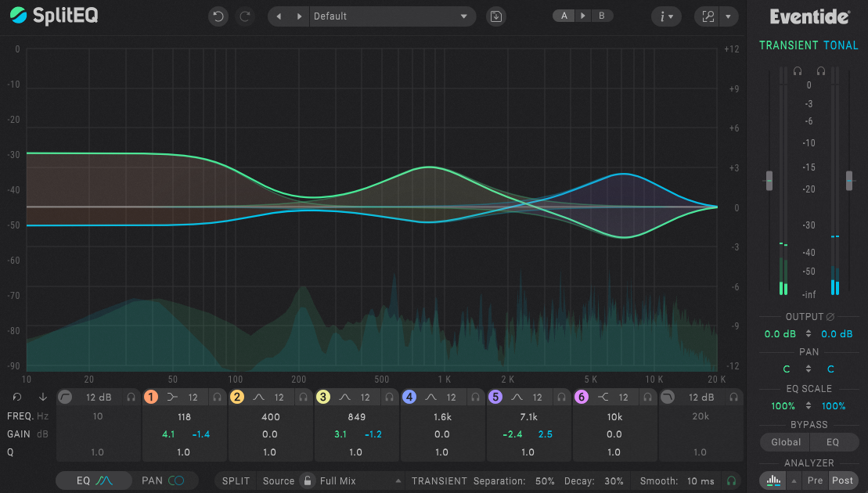The height and width of the screenshot is (493, 868).
Task: Solo band 6 with headphone icon
Action: [648, 398]
